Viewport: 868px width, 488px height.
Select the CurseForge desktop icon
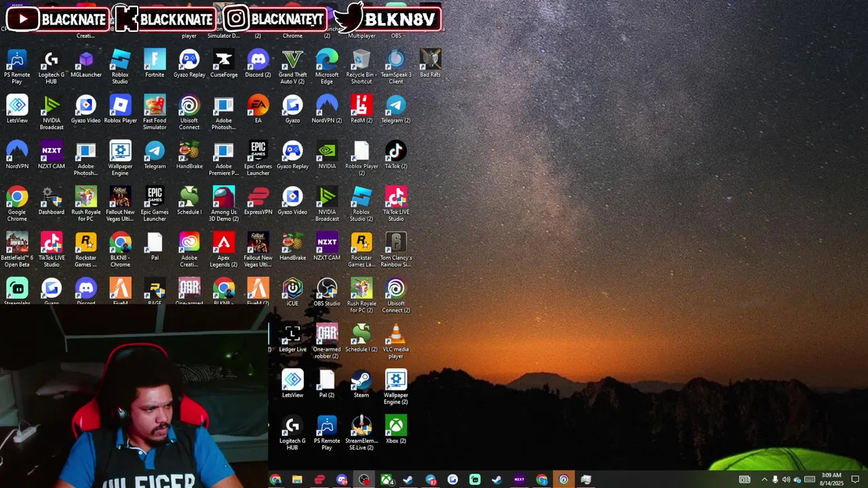coord(224,65)
